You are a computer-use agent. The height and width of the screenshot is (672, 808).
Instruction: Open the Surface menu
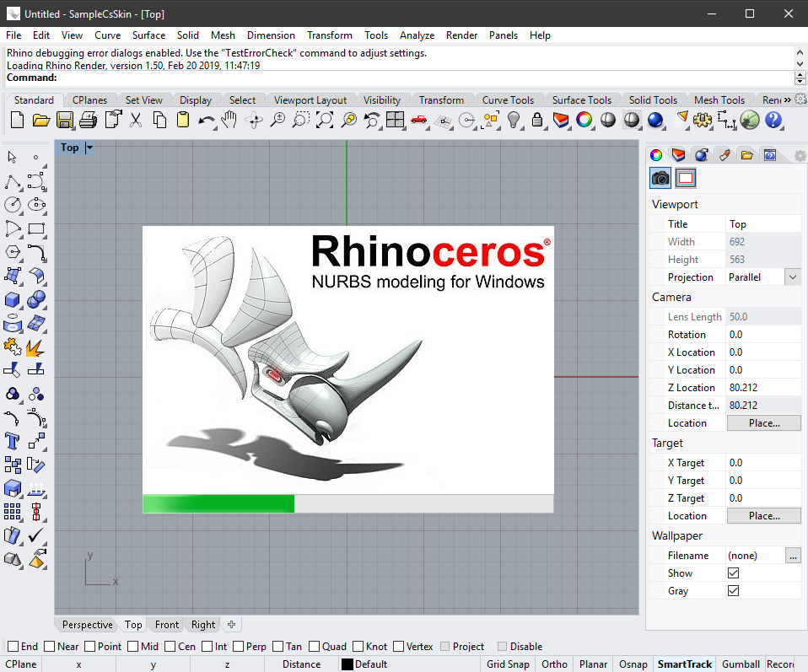[x=148, y=35]
